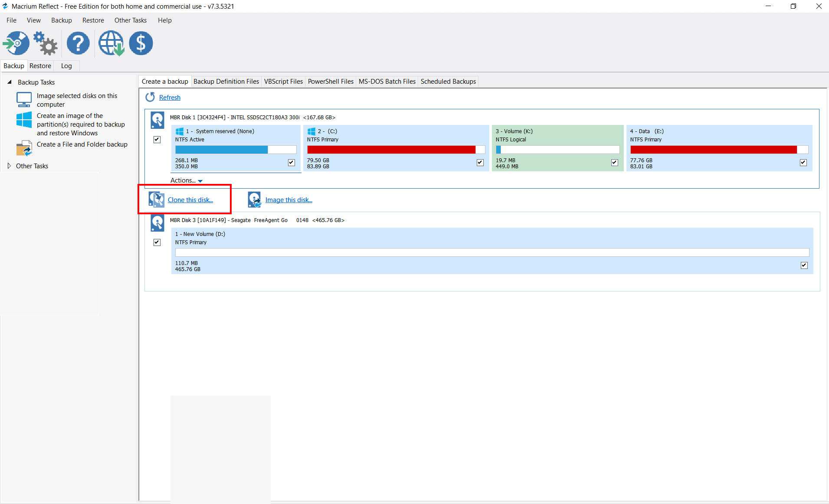Open the View menu
Screen dimensions: 829x504
[x=34, y=20]
